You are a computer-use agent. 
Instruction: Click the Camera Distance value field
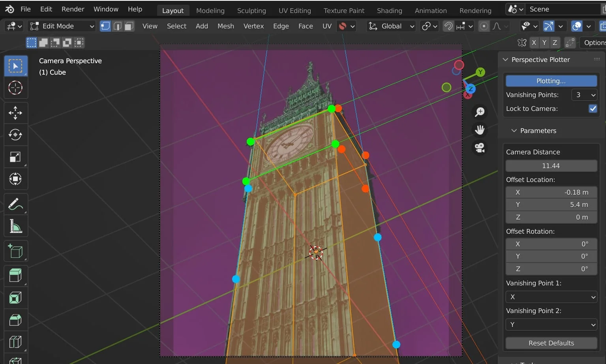[551, 165]
